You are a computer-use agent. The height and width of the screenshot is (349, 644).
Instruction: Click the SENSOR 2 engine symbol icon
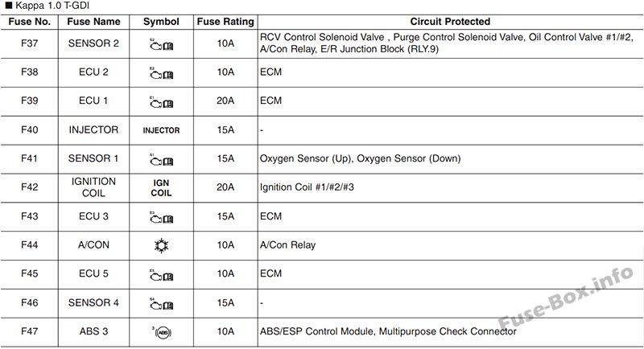point(162,45)
